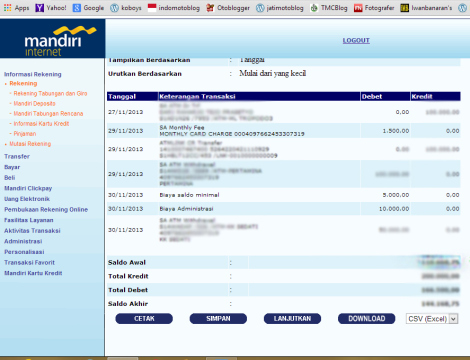Open the Transfer menu
Viewport: 470px width, 360px height.
(17, 156)
